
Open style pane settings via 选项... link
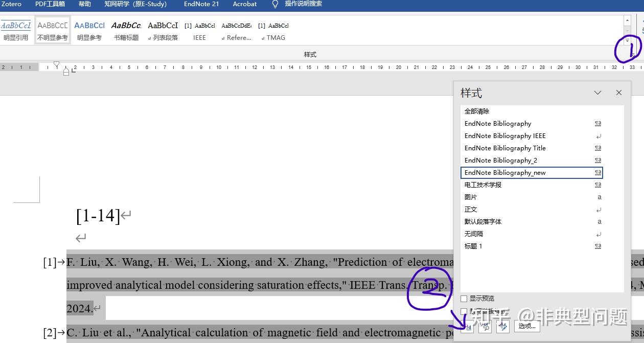(x=527, y=326)
